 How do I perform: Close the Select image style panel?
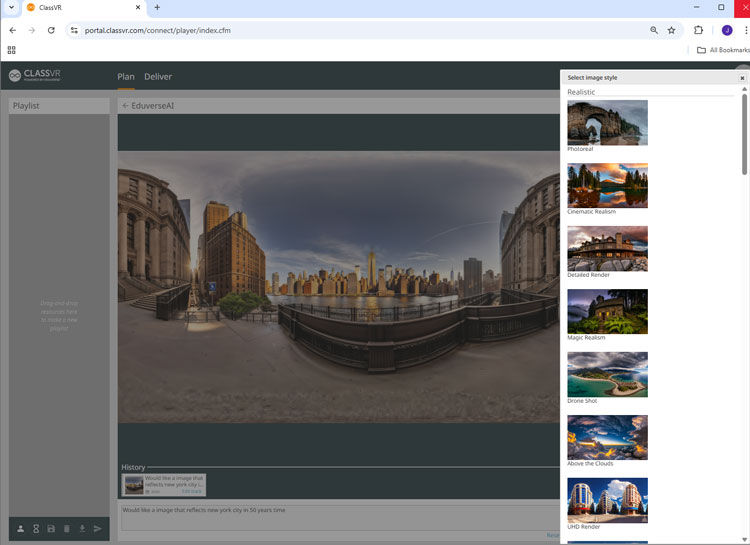click(742, 77)
